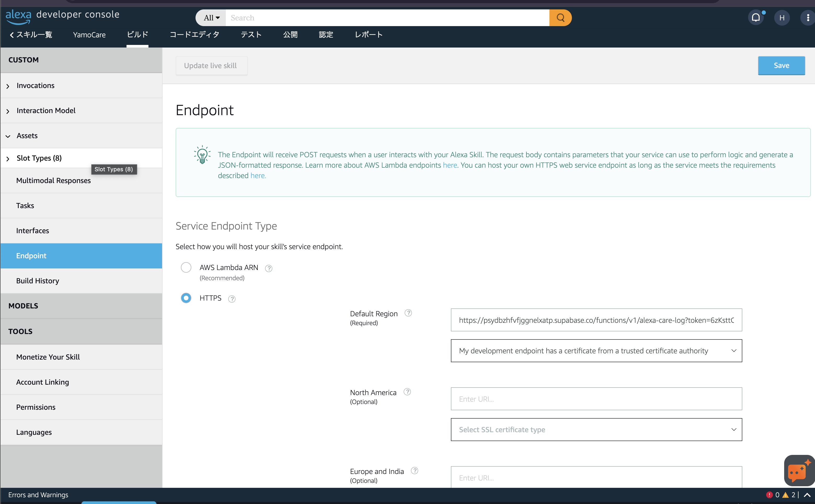815x504 pixels.
Task: Open the three-dot more options menu
Action: (808, 18)
